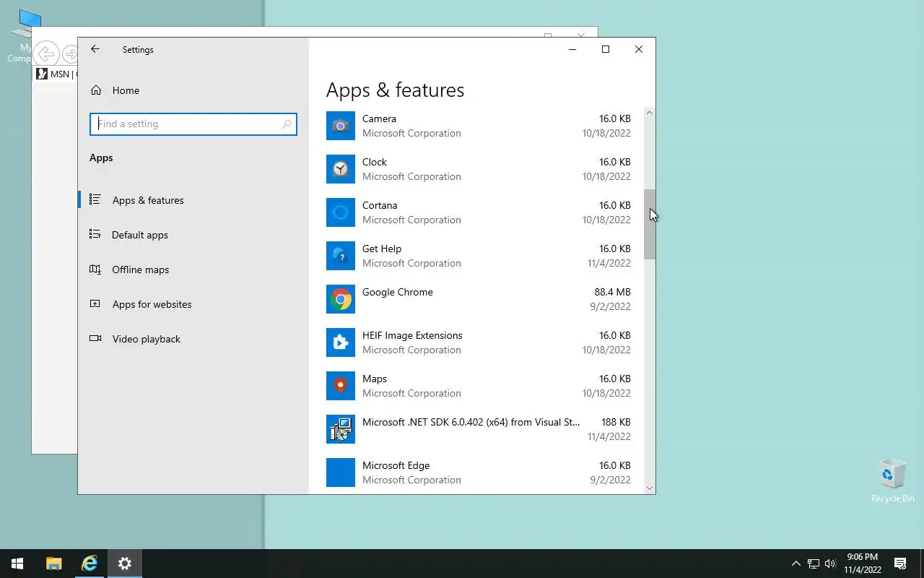Open Apps for websites section

[x=193, y=304]
